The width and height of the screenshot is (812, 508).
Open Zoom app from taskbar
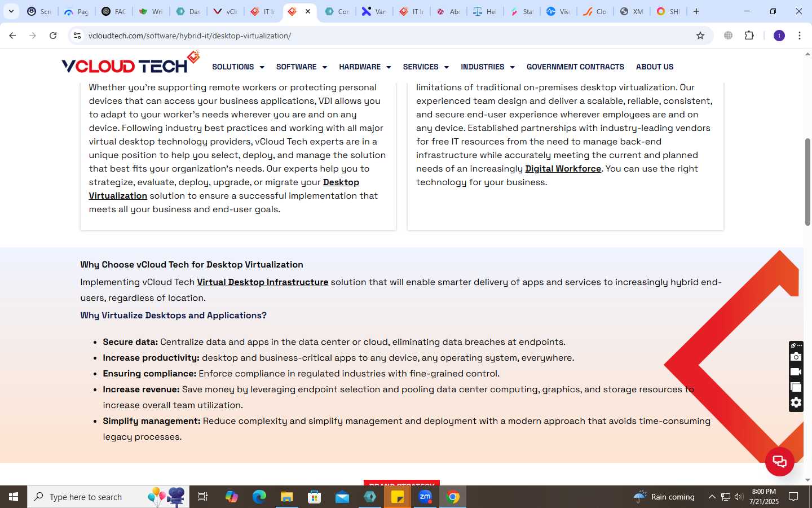pos(425,497)
